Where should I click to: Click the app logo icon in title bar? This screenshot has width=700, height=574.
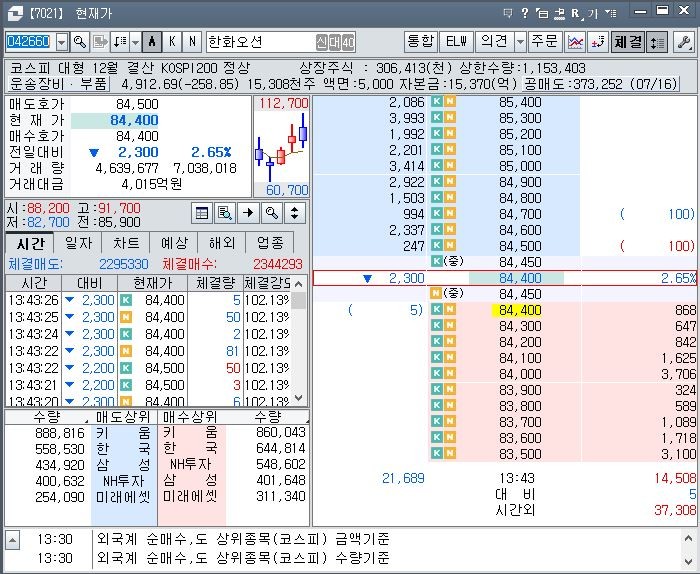point(15,14)
